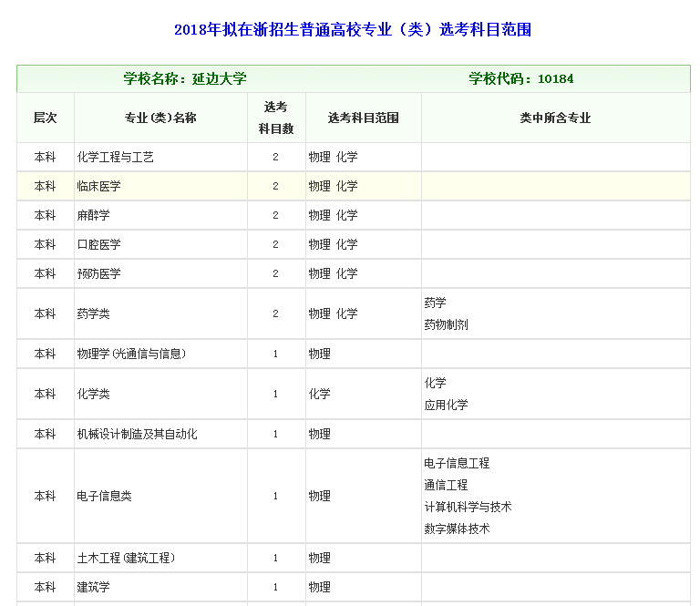
Task: Click subject count 2 in 口腔医学 row
Action: tap(275, 244)
